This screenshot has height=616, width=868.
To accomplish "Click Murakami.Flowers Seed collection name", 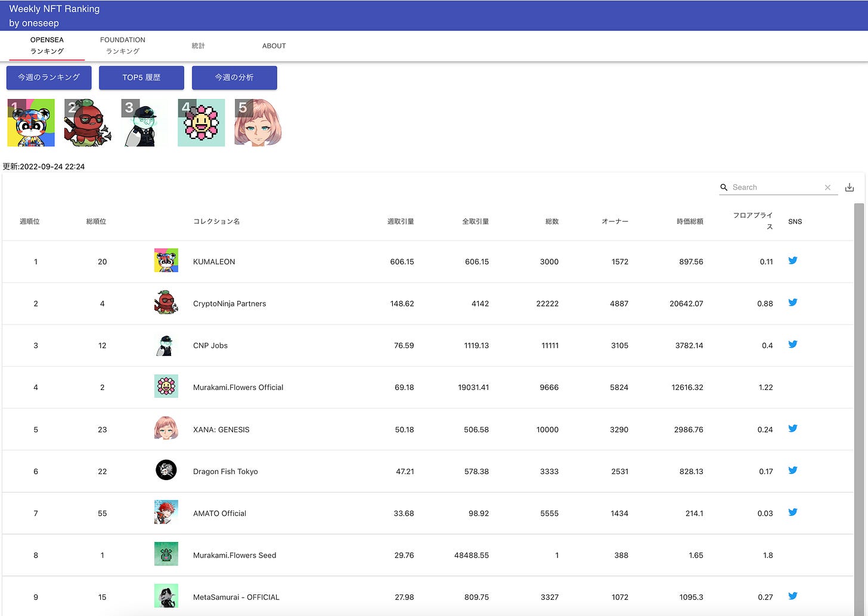I will click(x=235, y=555).
